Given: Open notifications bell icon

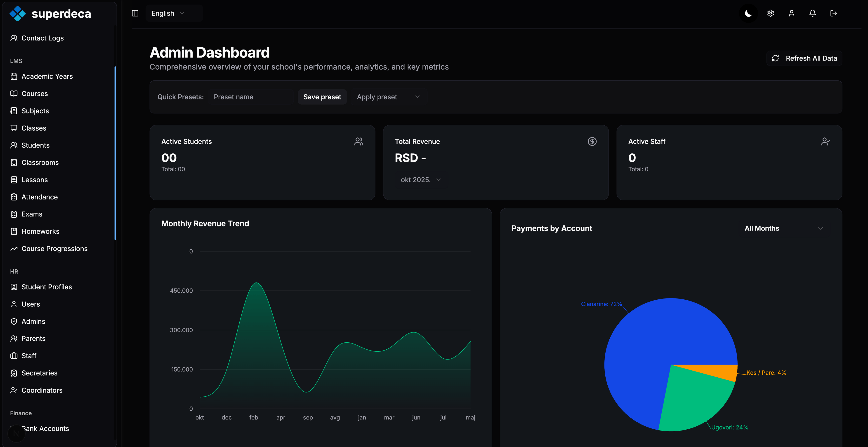Looking at the screenshot, I should tap(812, 13).
